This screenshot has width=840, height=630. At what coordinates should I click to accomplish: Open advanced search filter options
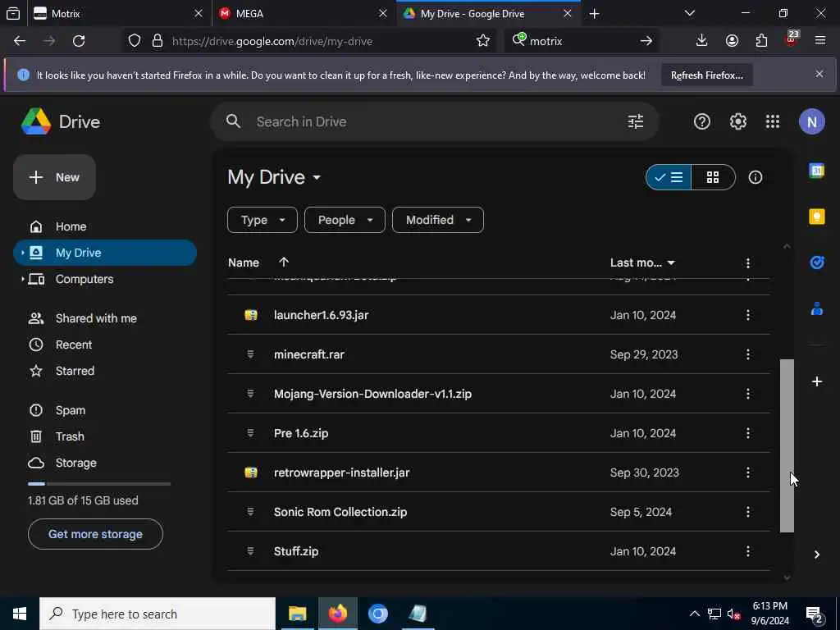pyautogui.click(x=636, y=121)
